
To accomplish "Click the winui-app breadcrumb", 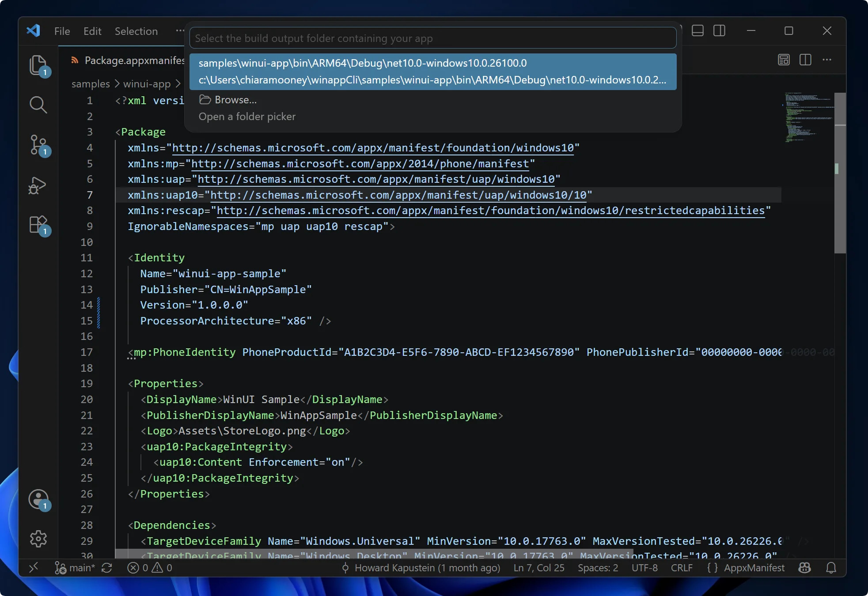I will [x=147, y=84].
